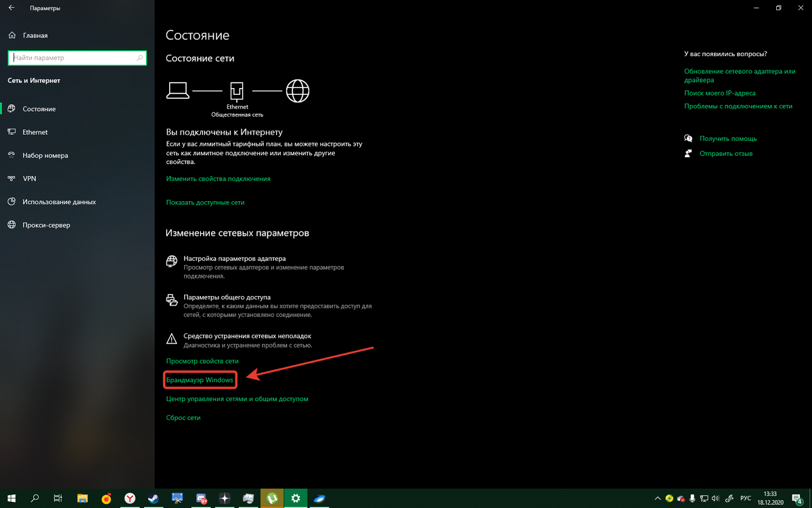
Task: Click the Ethernet adapter icon in the network diagram
Action: click(238, 91)
